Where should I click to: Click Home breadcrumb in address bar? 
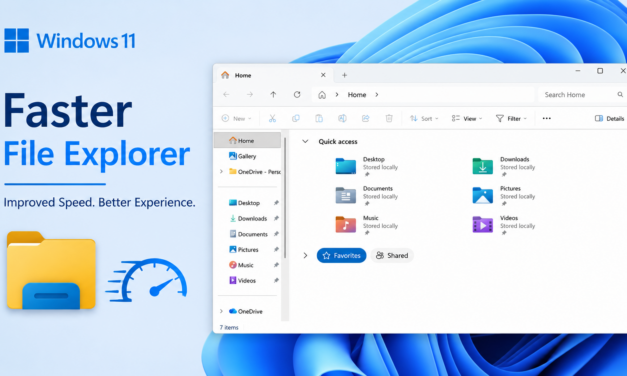click(x=357, y=94)
